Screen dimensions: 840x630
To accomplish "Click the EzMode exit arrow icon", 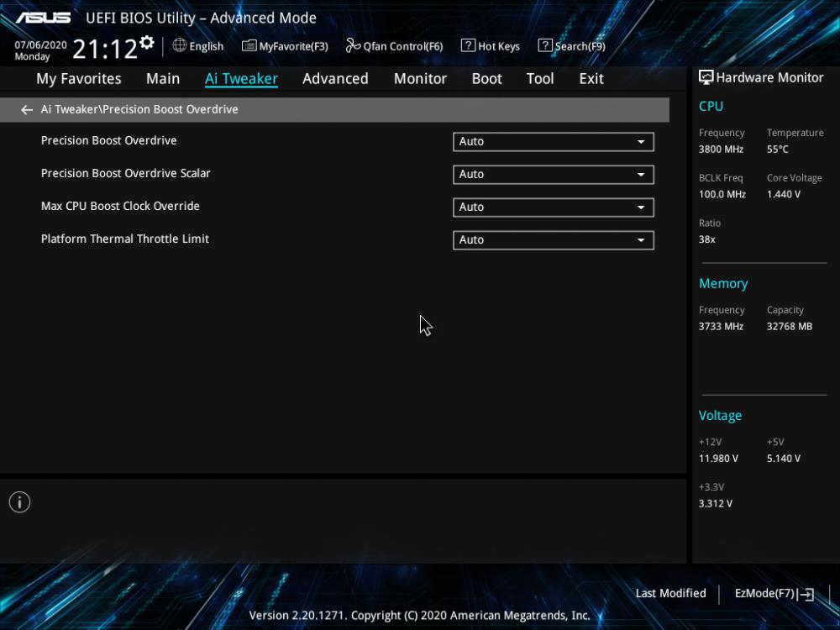I will [806, 594].
